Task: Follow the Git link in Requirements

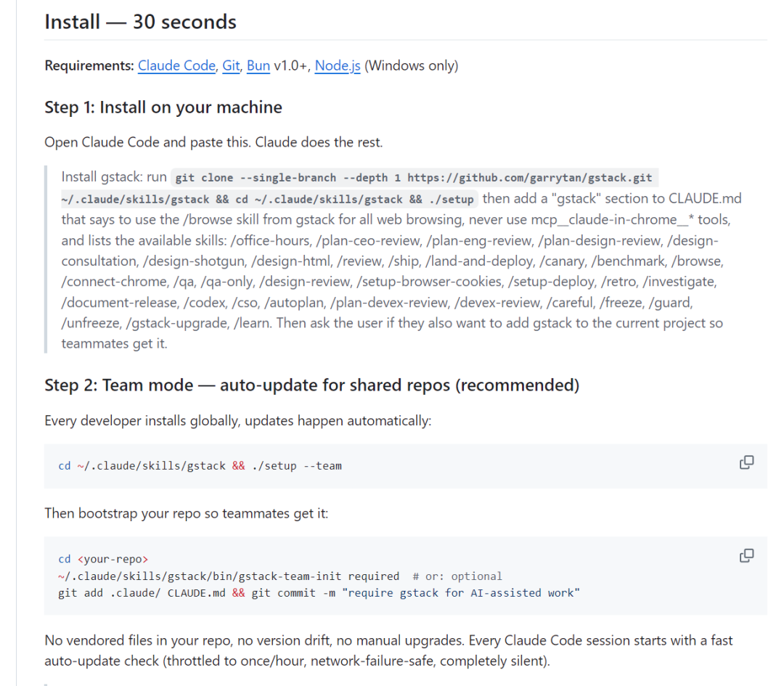Action: coord(231,66)
